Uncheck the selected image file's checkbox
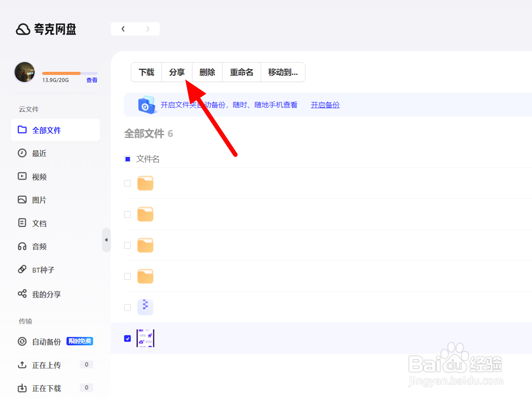 128,338
